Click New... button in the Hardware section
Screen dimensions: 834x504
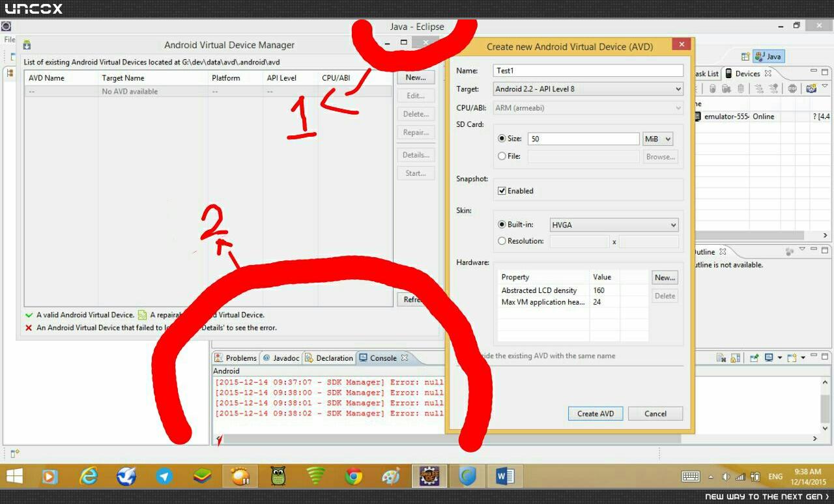pos(665,277)
